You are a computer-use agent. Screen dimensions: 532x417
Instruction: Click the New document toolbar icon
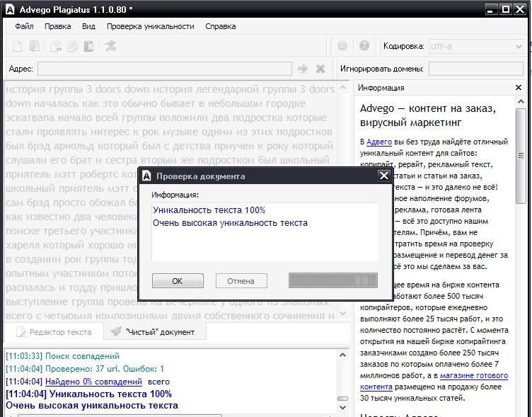click(x=17, y=46)
